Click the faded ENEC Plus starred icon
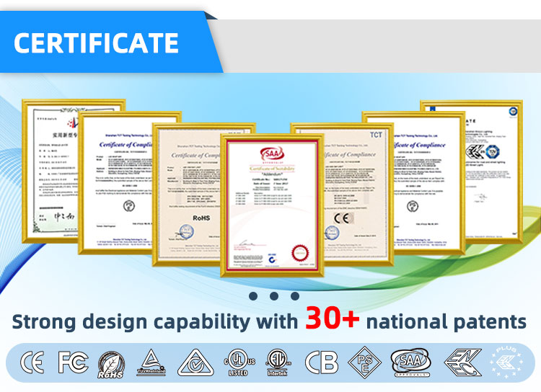The height and width of the screenshot is (392, 541). click(x=507, y=362)
